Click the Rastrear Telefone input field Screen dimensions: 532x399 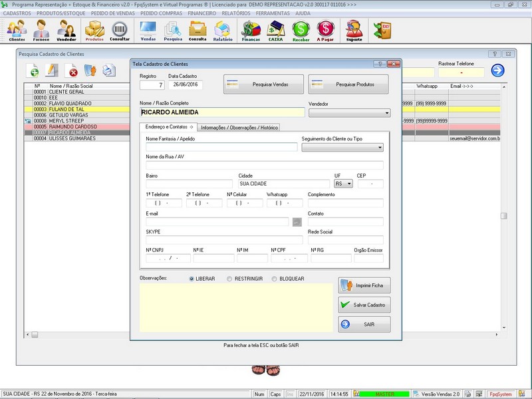(461, 72)
